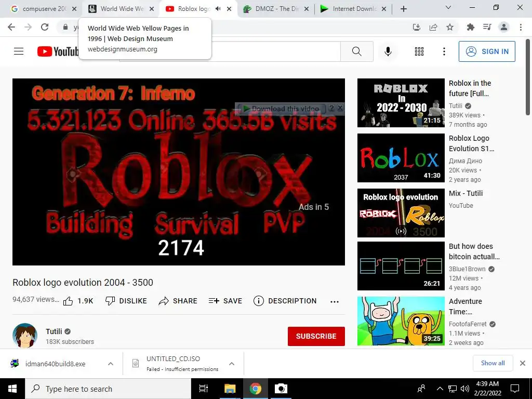Open the volume control in the tray
The height and width of the screenshot is (399, 532).
[465, 389]
